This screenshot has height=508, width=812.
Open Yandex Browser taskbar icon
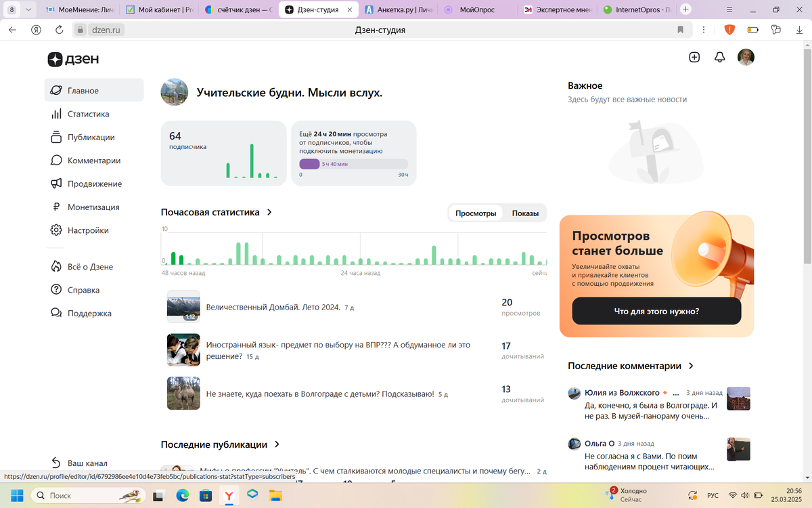(229, 496)
